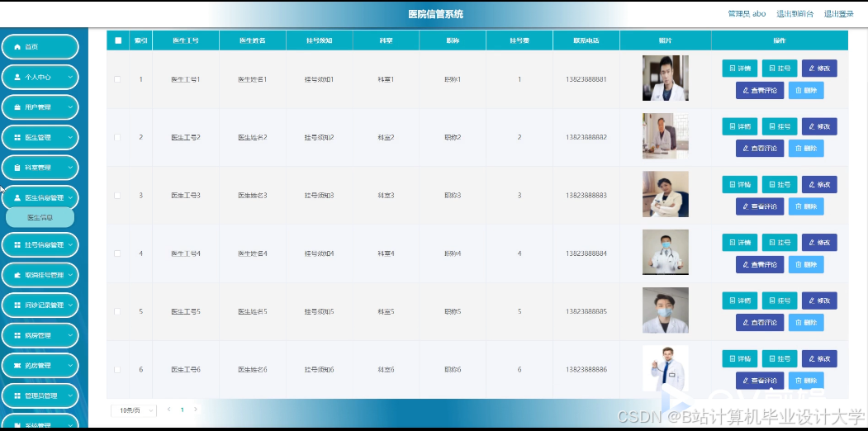Click 查看评论 for 医生工号4
Image resolution: width=868 pixels, height=431 pixels.
(x=760, y=264)
